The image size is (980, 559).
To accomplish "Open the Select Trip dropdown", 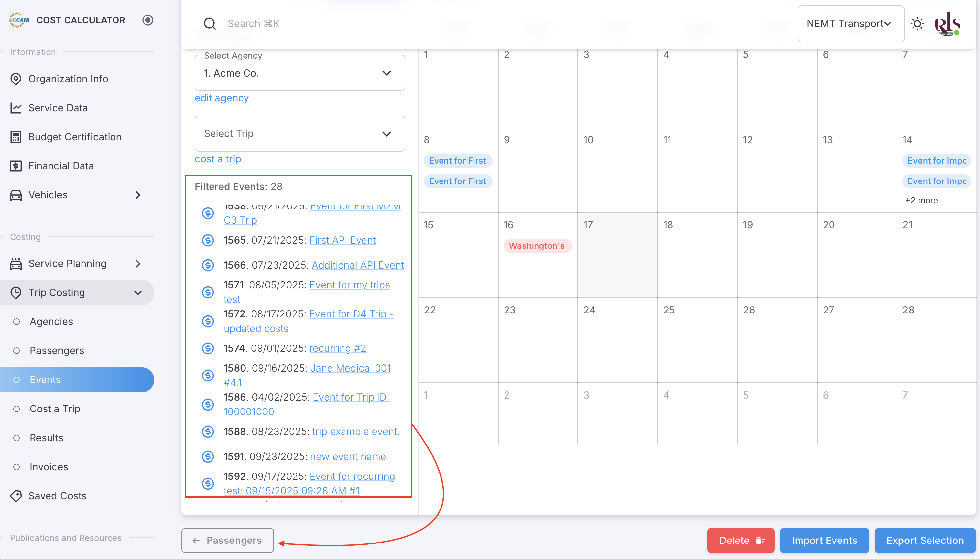I will (x=299, y=134).
